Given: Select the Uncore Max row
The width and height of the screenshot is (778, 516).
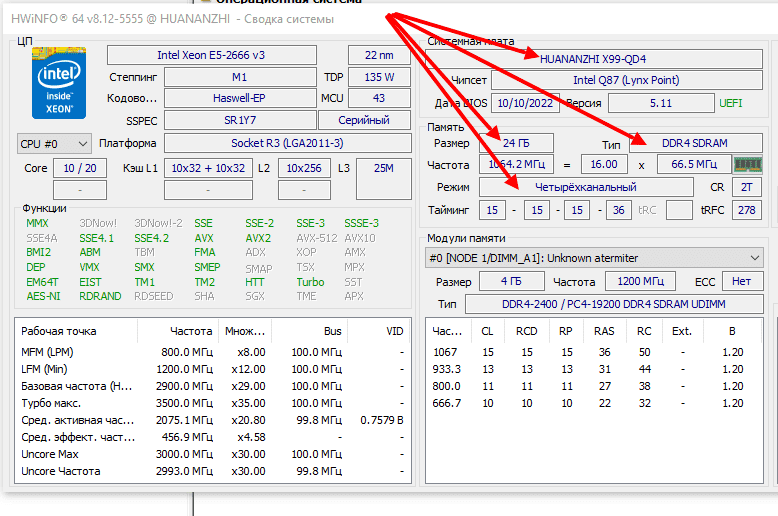Looking at the screenshot, I should (x=212, y=454).
